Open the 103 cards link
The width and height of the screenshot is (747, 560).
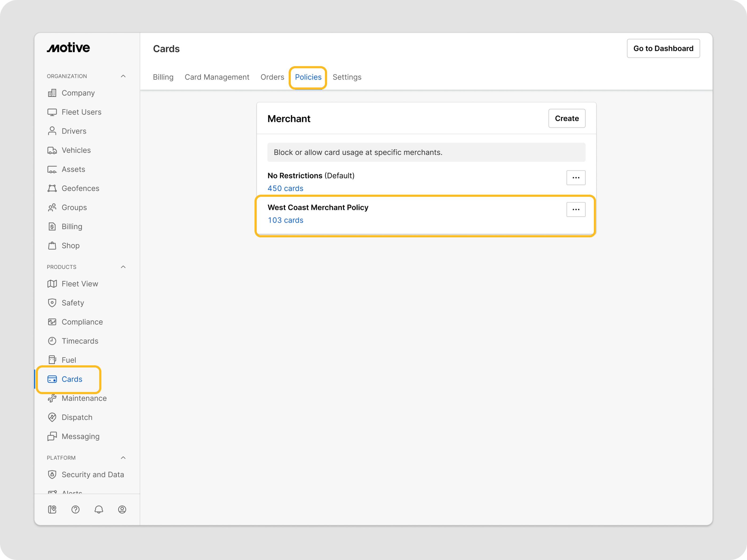[285, 220]
